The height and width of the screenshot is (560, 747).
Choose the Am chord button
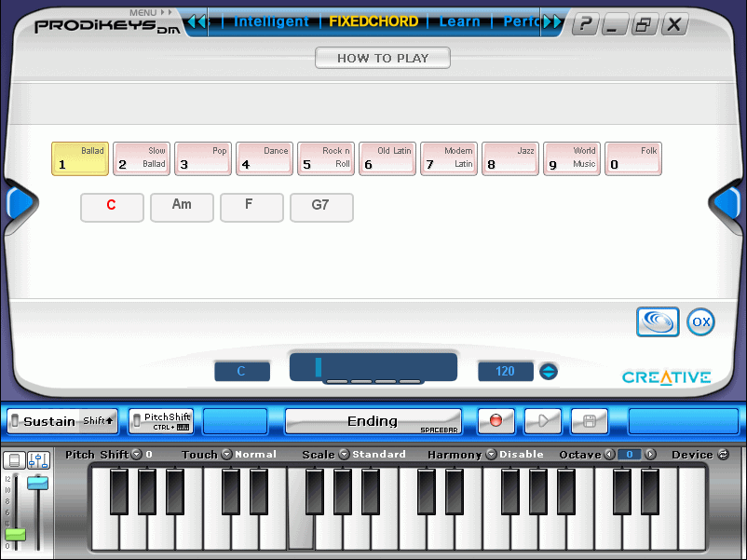182,207
